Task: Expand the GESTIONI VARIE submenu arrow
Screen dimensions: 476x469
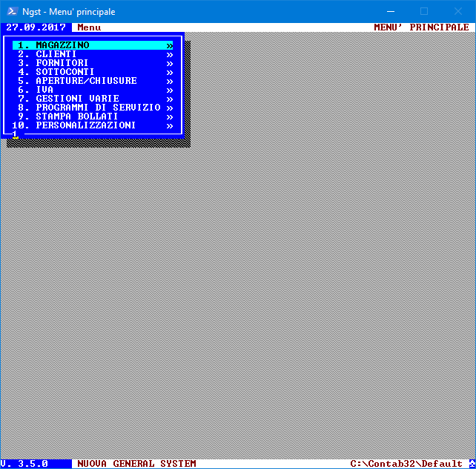Action: tap(170, 99)
